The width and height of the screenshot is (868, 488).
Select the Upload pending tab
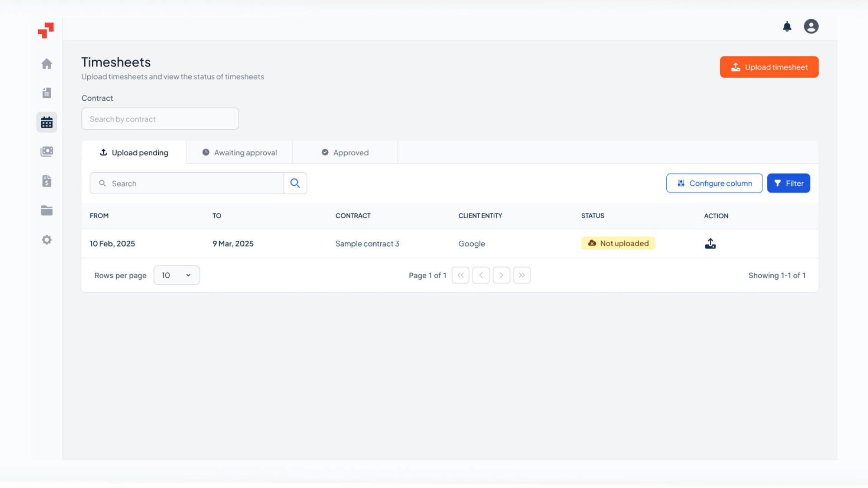coord(134,152)
